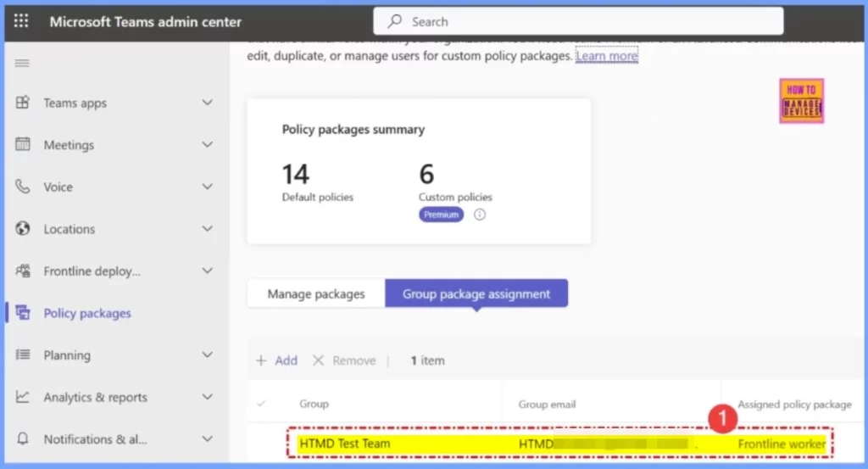This screenshot has width=868, height=469.
Task: Expand the Teams apps menu chevron
Action: (207, 103)
